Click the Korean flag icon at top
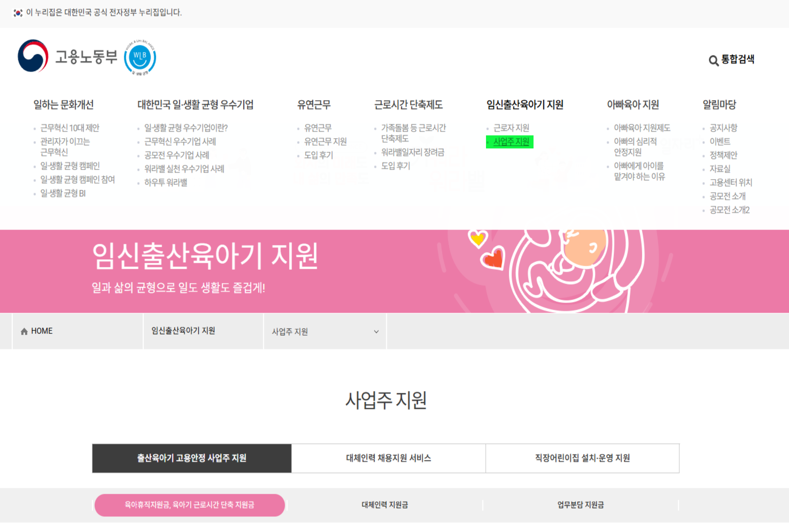 [18, 13]
